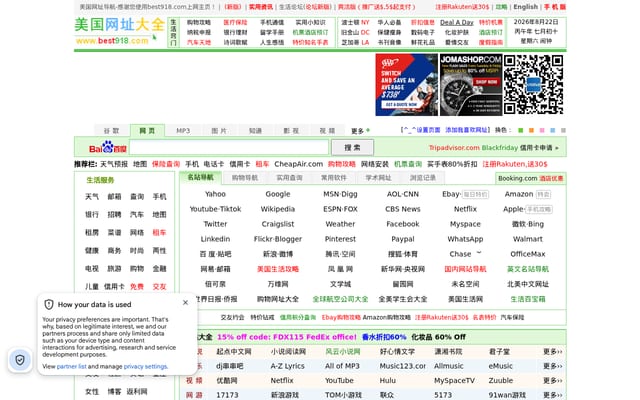Open the 实用查询 tab

(289, 178)
